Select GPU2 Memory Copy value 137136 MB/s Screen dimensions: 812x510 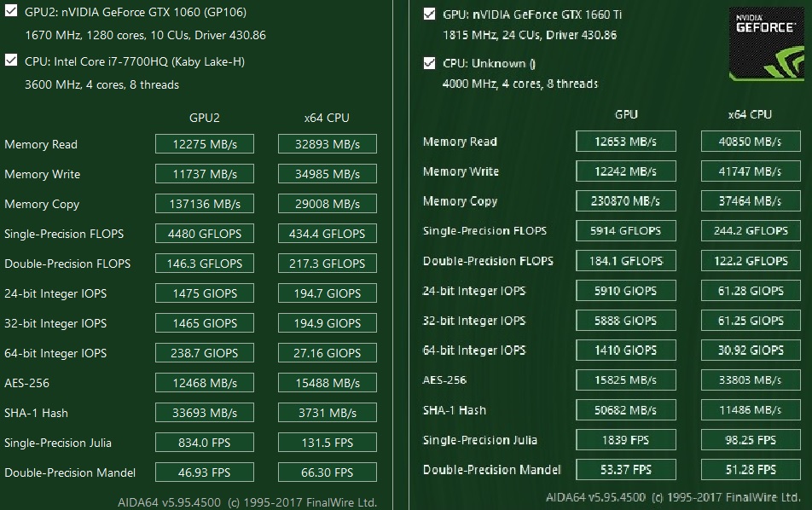pos(205,204)
